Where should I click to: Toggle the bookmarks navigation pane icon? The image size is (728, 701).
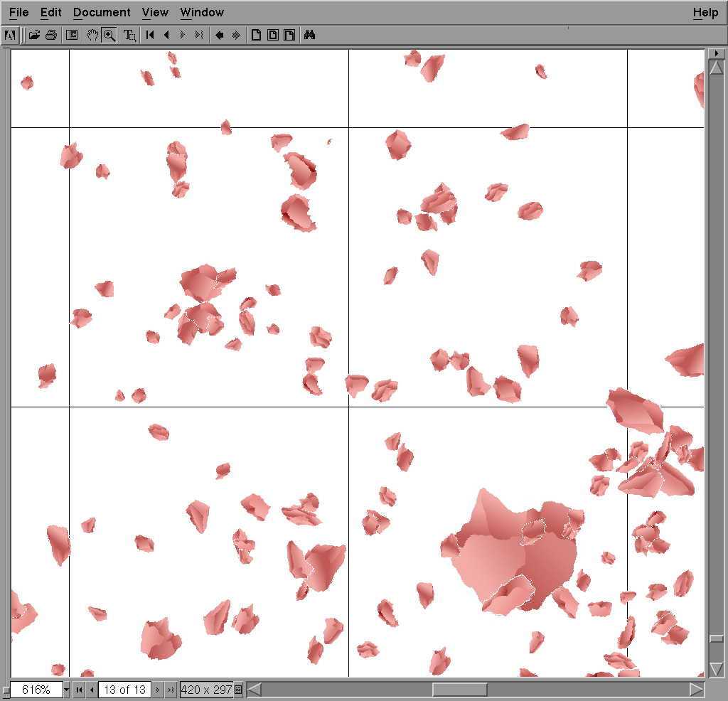click(72, 35)
